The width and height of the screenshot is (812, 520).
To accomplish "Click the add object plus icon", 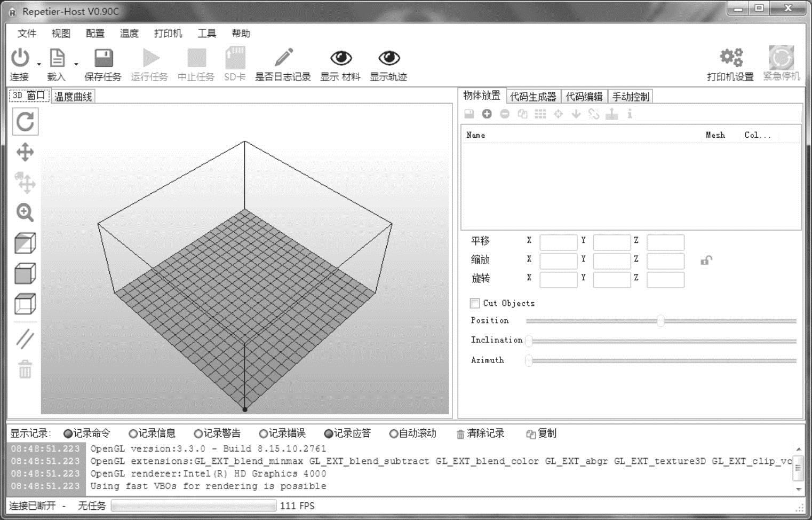I will point(487,114).
